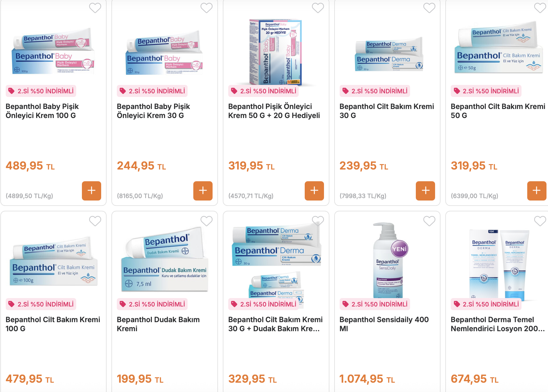Open Bepanthol Cilt Bakım Kremi 50 G title

click(498, 111)
